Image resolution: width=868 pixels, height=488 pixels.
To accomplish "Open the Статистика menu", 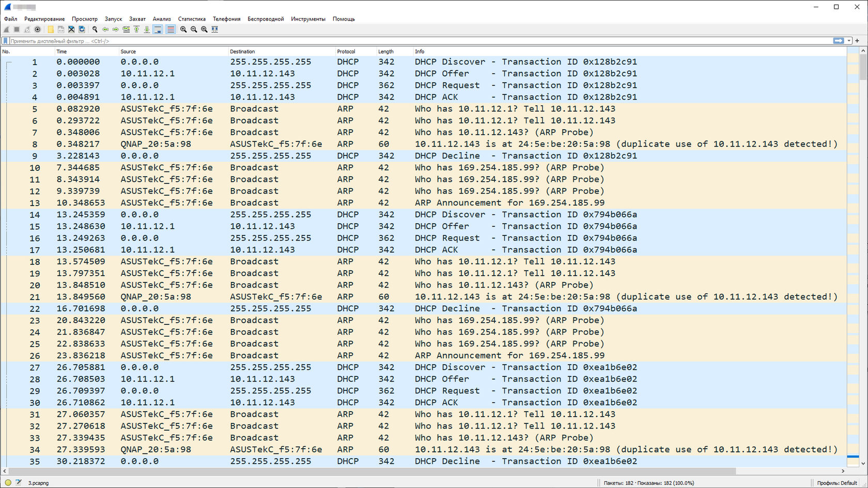I will [192, 19].
